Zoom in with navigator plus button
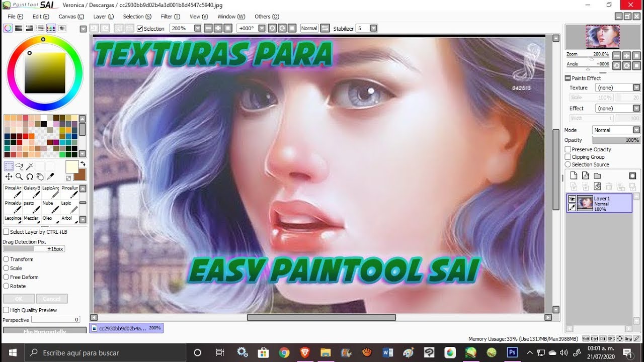Viewport: 644px width, 362px height. (x=626, y=56)
